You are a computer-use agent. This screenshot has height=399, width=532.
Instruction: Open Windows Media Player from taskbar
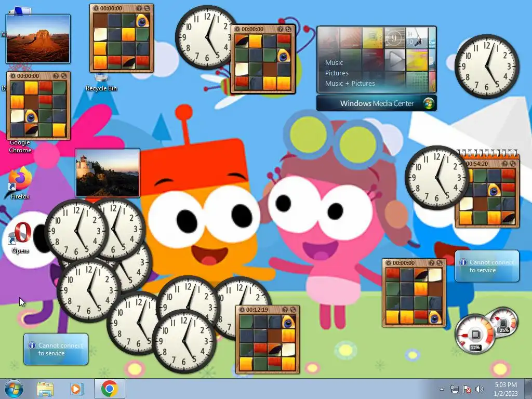(x=76, y=389)
